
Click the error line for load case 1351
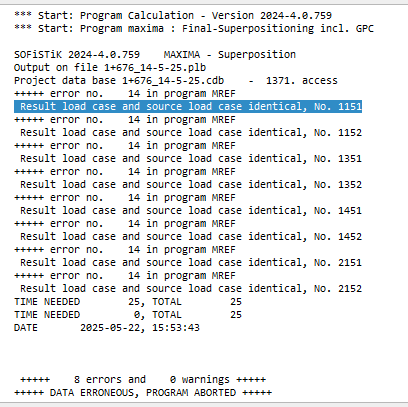(191, 158)
